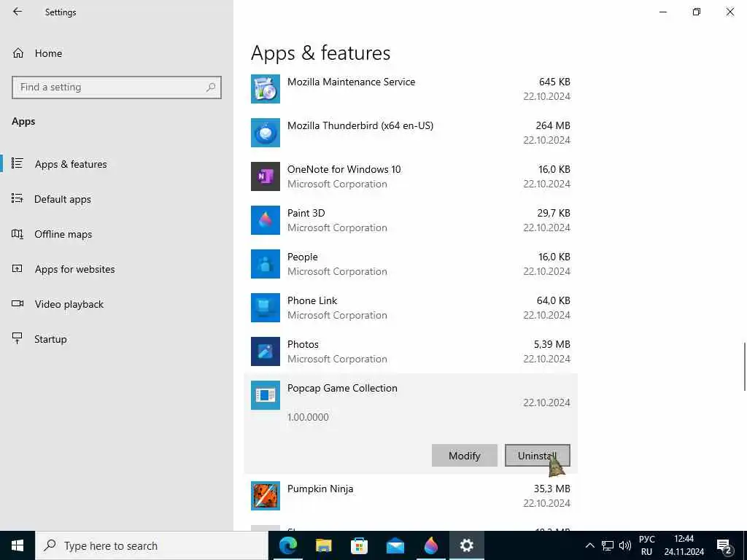This screenshot has width=747, height=560.
Task: Uninstall the Popcap Game Collection
Action: tap(538, 456)
